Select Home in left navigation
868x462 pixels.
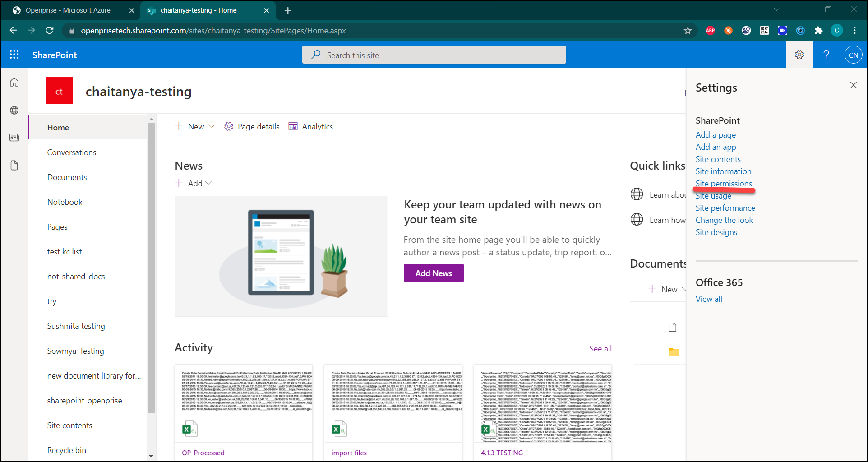point(58,128)
